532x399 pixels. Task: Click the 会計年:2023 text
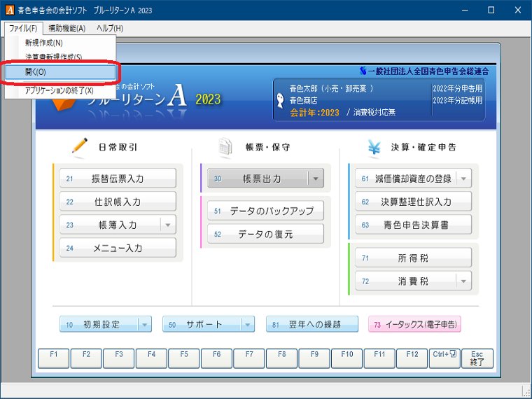click(314, 113)
